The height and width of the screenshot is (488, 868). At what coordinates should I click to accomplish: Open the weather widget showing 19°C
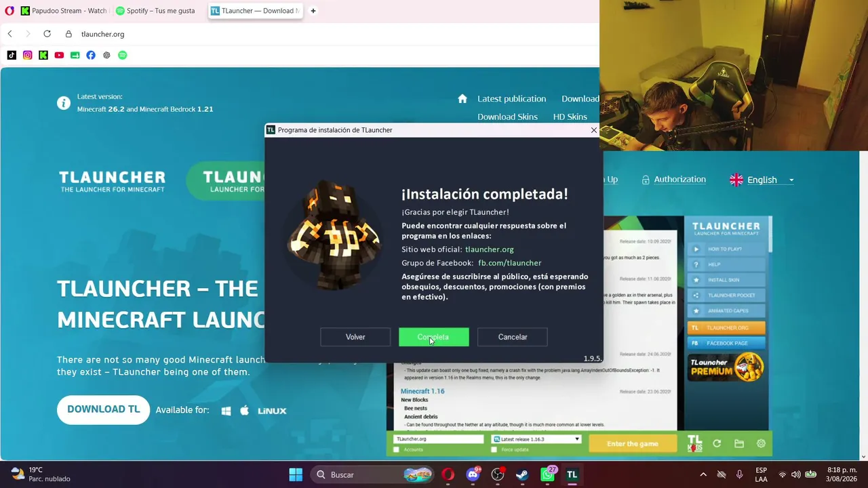point(41,474)
